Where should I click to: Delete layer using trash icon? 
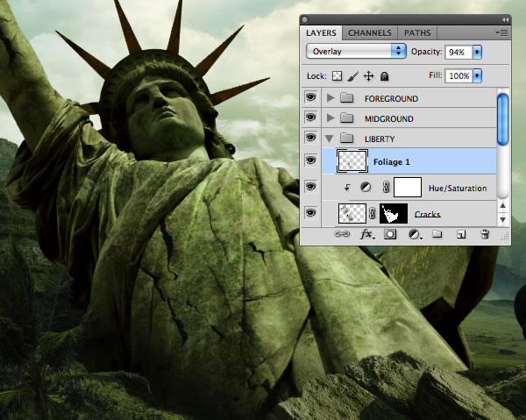485,234
